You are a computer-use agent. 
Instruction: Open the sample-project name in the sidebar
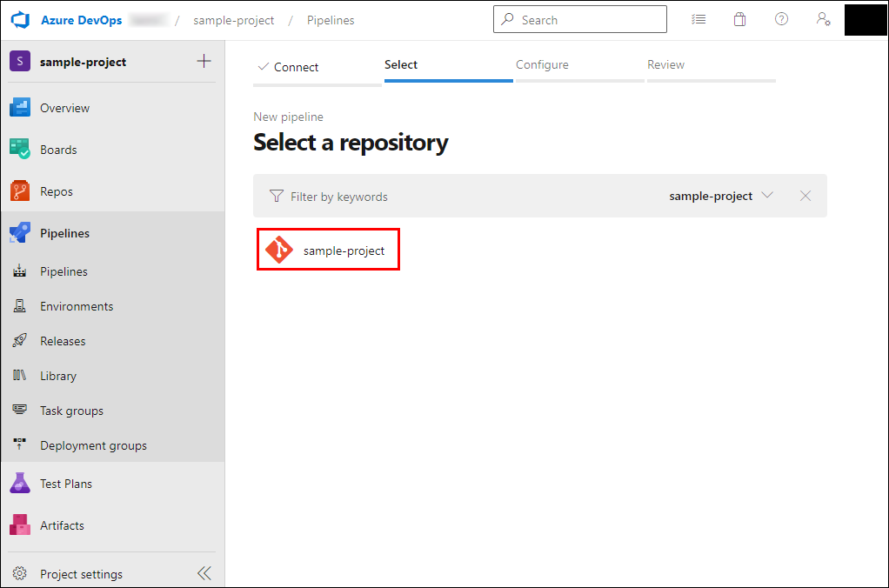(83, 62)
